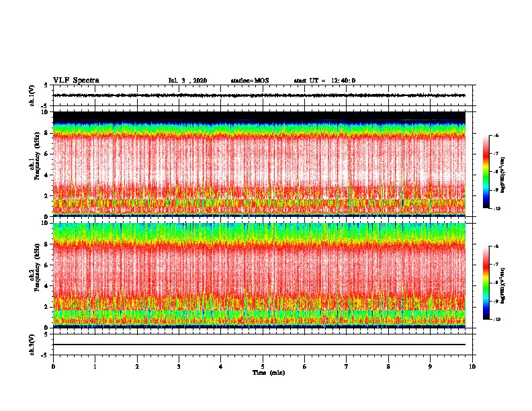Click the date "Jul 3, 2020" in the header
This screenshot has height=411, width=532.
point(187,81)
